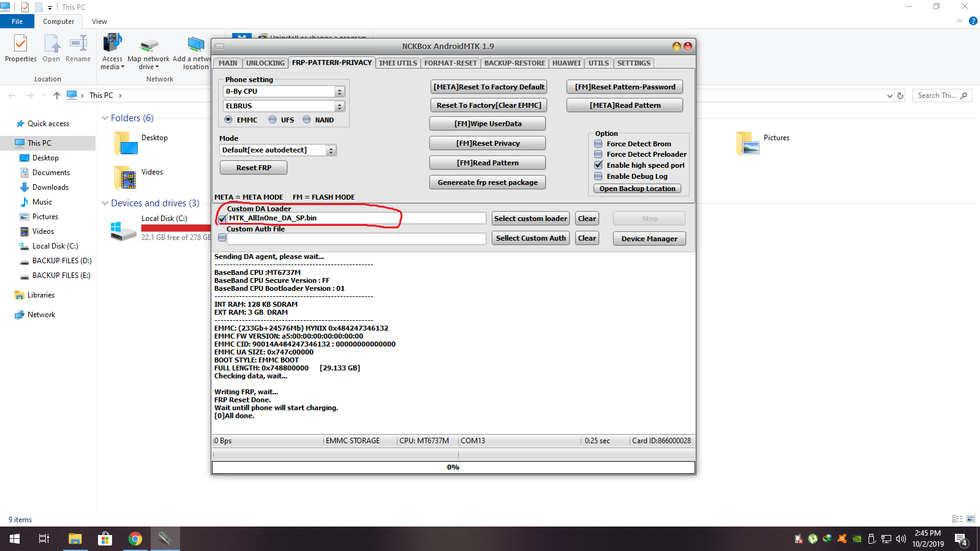This screenshot has width=980, height=551.
Task: Open the FORMAT-RESET tab
Action: pos(450,63)
